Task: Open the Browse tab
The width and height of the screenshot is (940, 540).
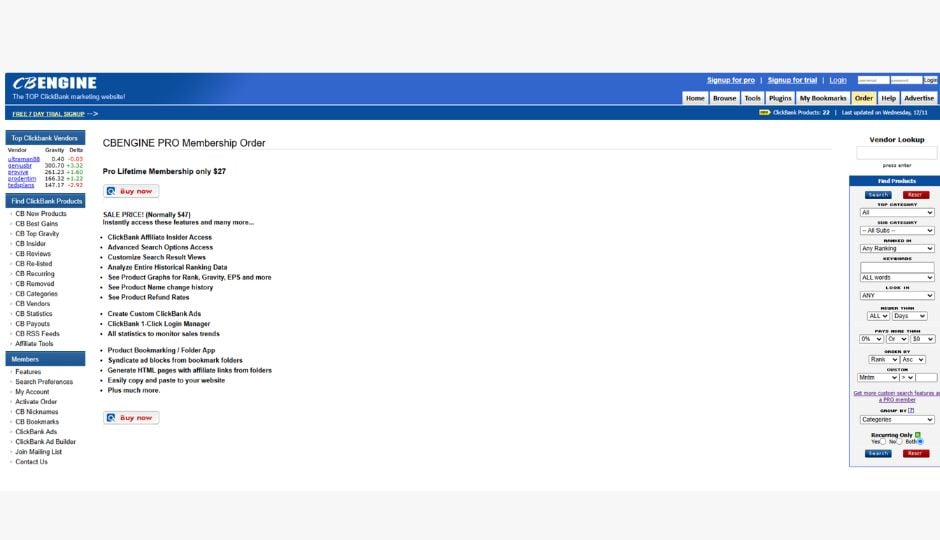Action: [724, 98]
